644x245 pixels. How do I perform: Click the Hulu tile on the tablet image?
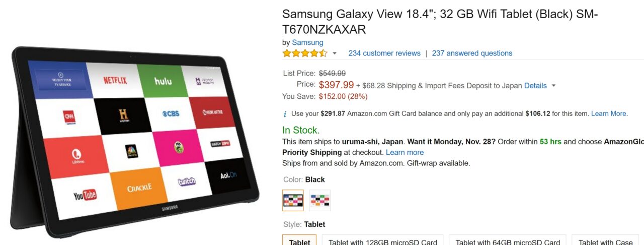tap(163, 81)
